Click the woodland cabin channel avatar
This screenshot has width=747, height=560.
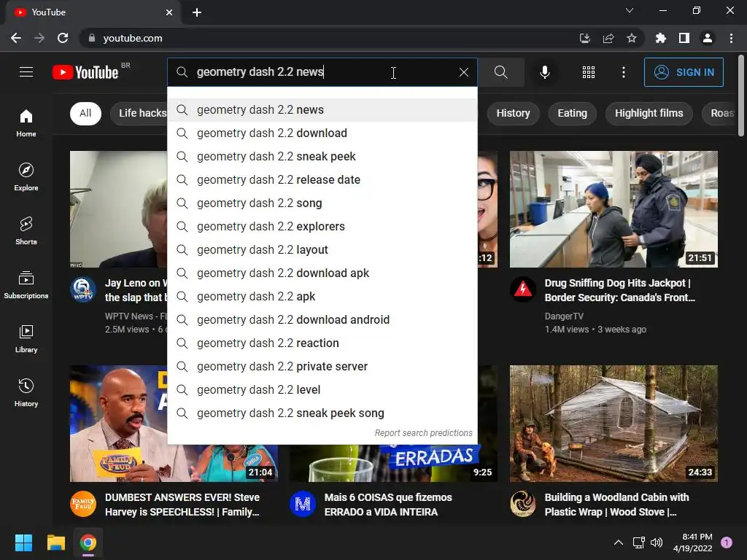coord(523,503)
